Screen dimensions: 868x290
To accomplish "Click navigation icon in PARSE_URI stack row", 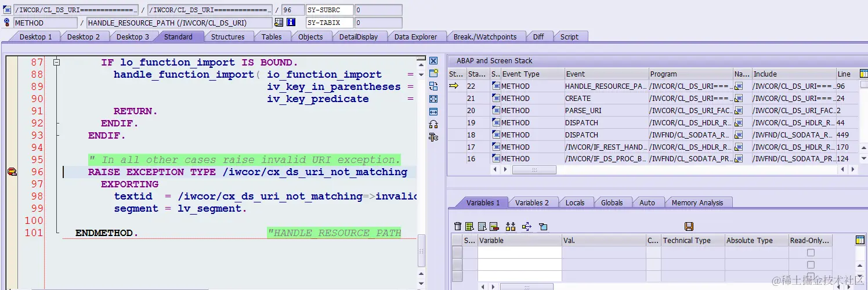I will click(738, 110).
